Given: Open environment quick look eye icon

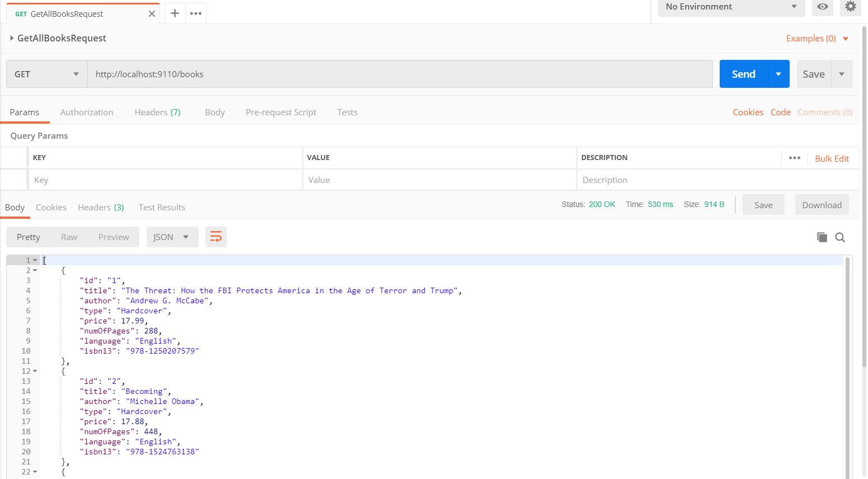Looking at the screenshot, I should [x=822, y=7].
